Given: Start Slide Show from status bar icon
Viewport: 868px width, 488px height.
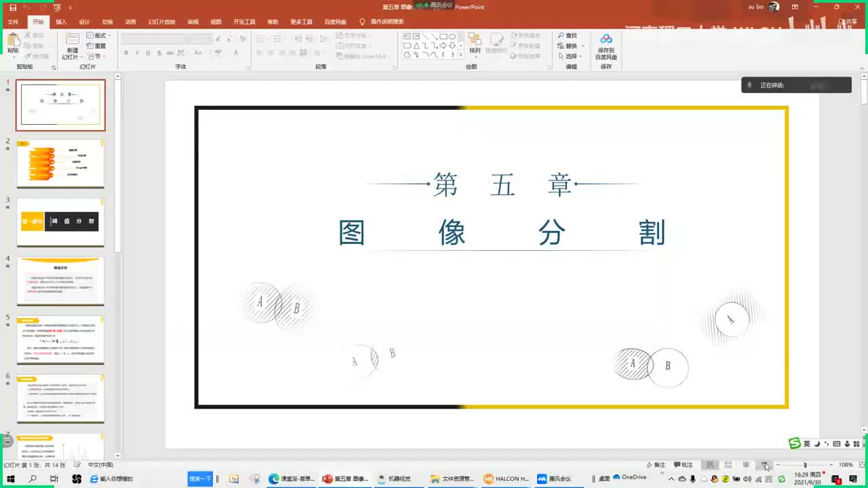Looking at the screenshot, I should (764, 465).
